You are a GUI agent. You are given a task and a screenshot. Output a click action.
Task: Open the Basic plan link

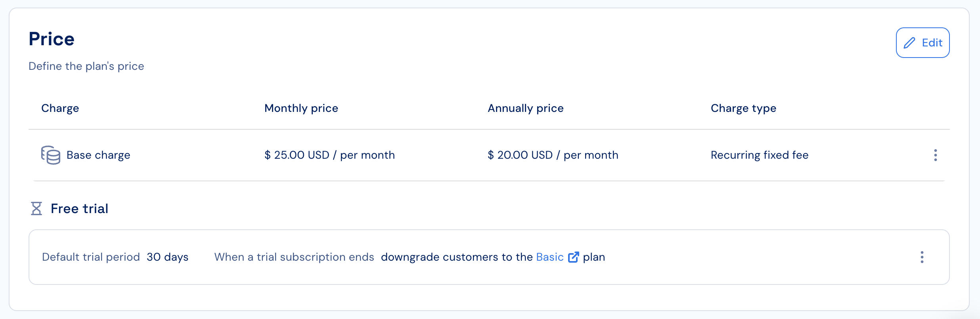tap(549, 257)
